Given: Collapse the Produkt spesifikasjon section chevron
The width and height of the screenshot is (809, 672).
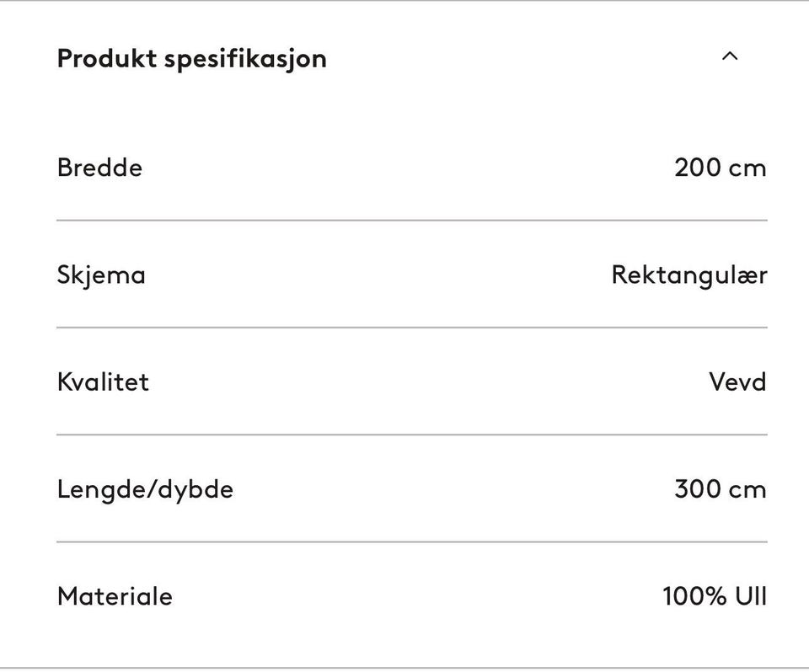Looking at the screenshot, I should click(730, 57).
